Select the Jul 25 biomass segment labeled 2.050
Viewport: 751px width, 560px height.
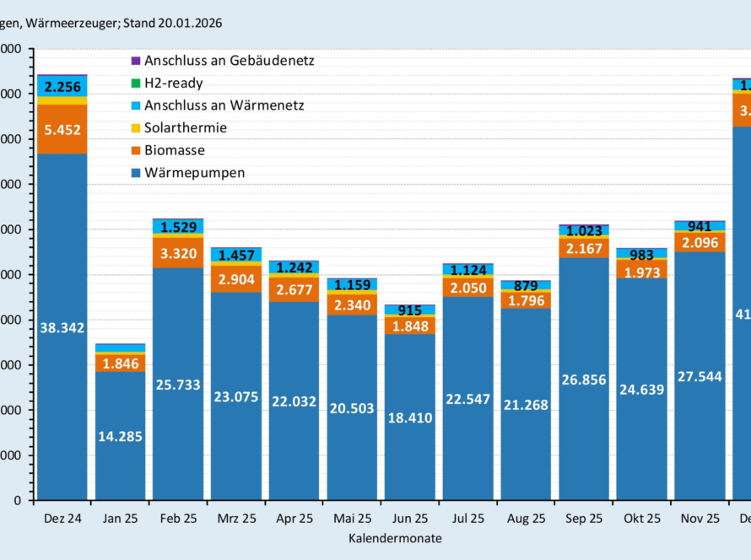coord(467,288)
